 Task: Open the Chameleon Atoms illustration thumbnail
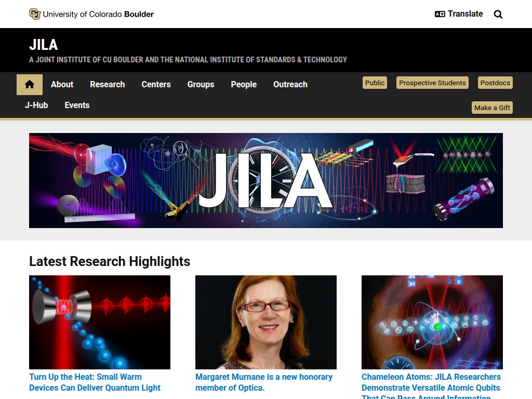point(432,322)
